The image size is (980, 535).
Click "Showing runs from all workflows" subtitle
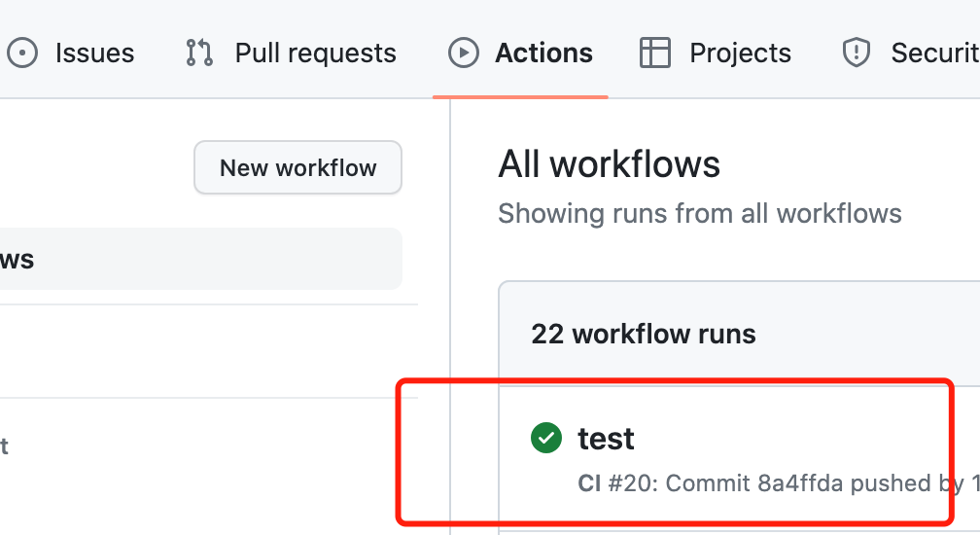point(699,213)
